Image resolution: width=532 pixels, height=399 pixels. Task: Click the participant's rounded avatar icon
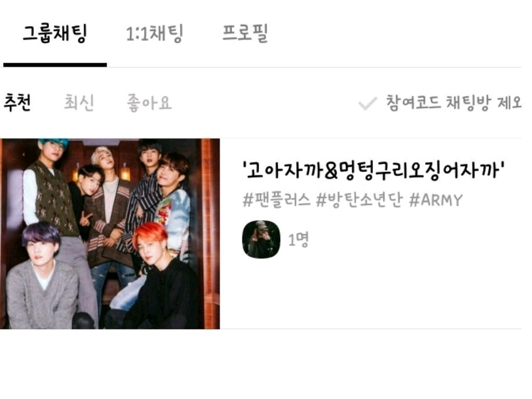point(261,239)
